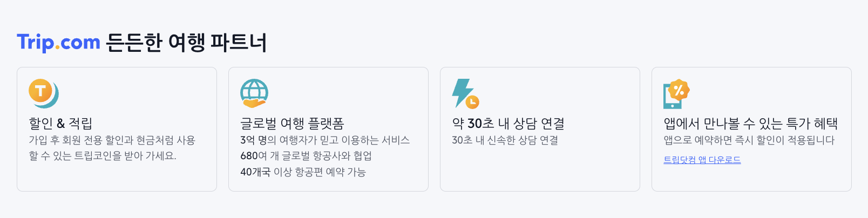Click the orange dot in Trip.com logo

[x=58, y=47]
